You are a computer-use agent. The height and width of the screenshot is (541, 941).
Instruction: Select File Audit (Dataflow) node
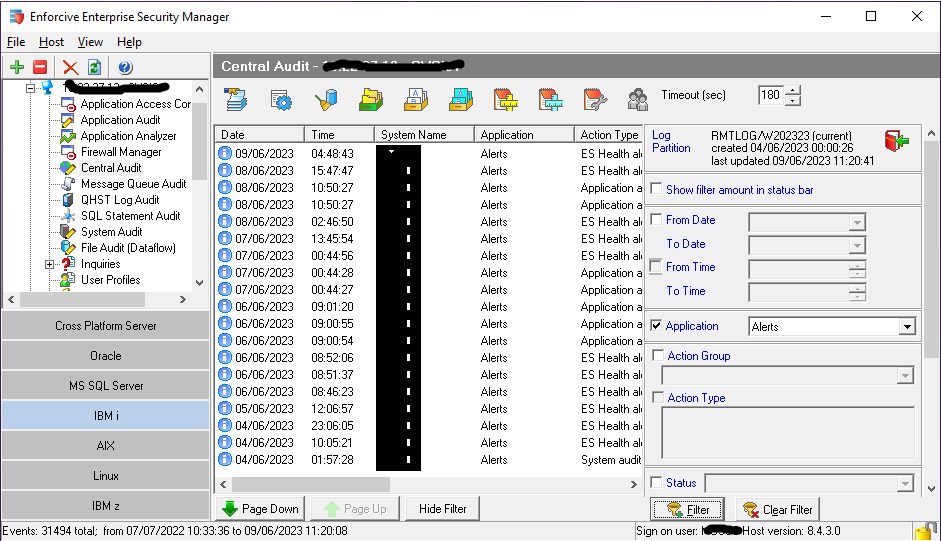click(x=128, y=248)
